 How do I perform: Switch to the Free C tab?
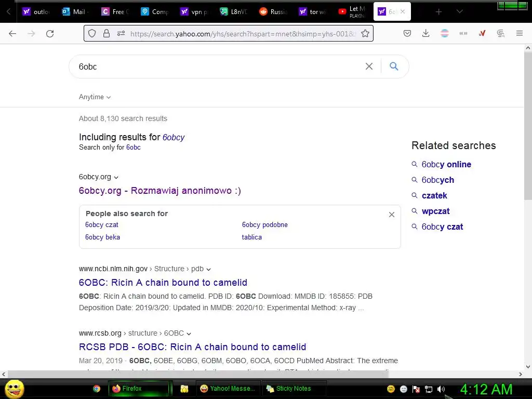pos(115,11)
